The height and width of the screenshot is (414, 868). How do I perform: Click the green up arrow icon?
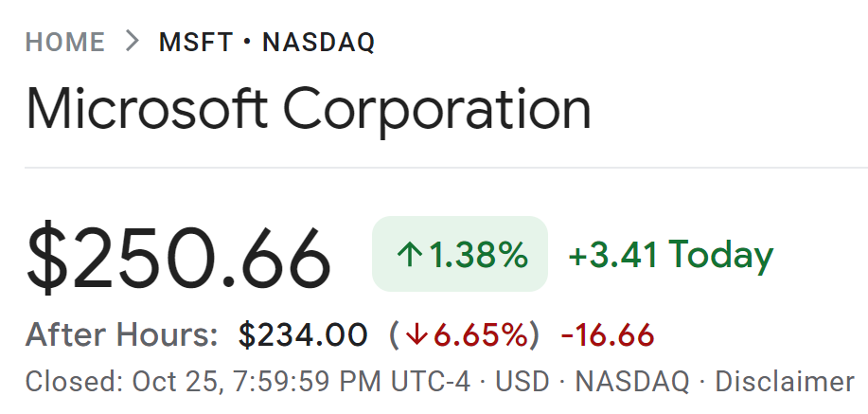pyautogui.click(x=410, y=255)
